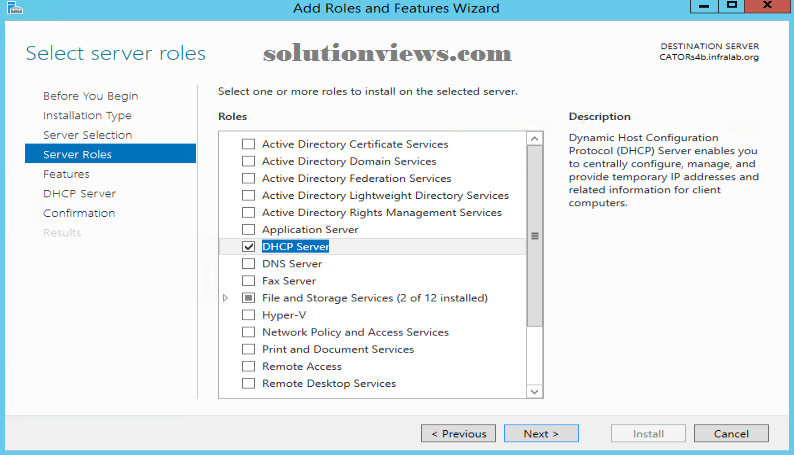Select the Fax Server role label
This screenshot has height=455, width=794.
coord(289,281)
